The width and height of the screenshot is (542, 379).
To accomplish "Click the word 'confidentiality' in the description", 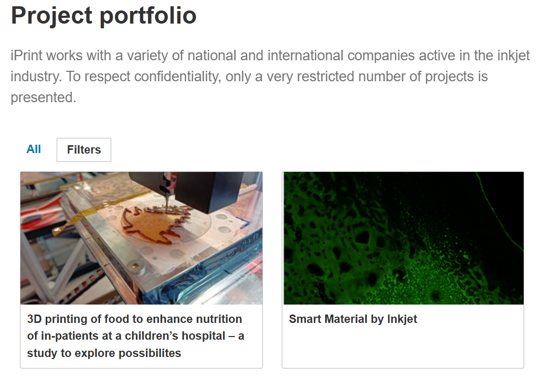I will pyautogui.click(x=177, y=76).
